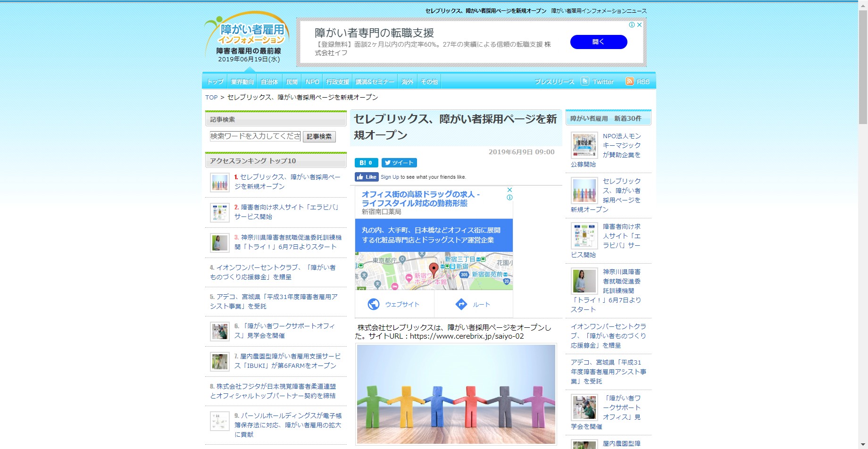Open the オフィス街の高級ドラッグの求人 ad headline
The height and width of the screenshot is (449, 868).
click(421, 199)
